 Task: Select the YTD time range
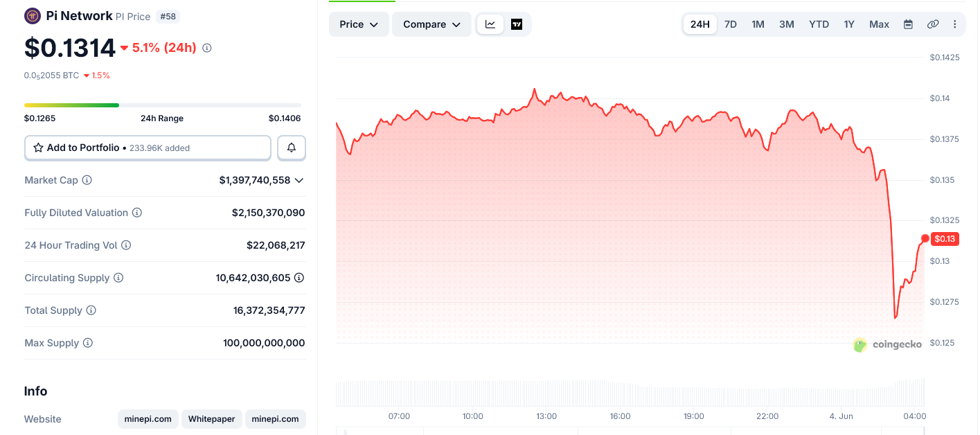(x=819, y=24)
